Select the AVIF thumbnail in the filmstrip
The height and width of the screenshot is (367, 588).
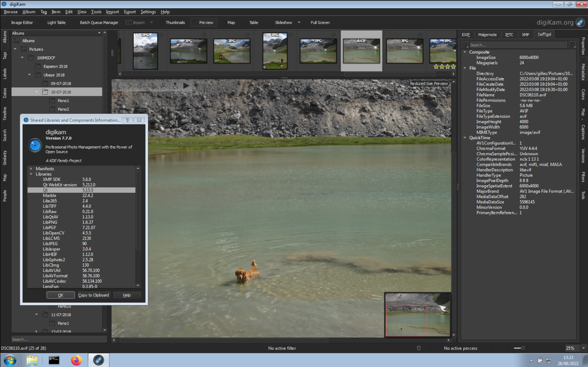[361, 51]
